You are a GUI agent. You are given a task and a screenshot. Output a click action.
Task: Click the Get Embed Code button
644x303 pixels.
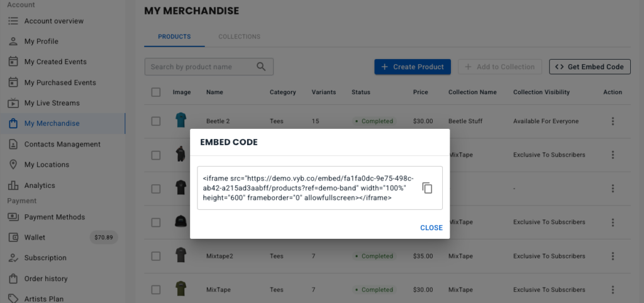click(590, 67)
